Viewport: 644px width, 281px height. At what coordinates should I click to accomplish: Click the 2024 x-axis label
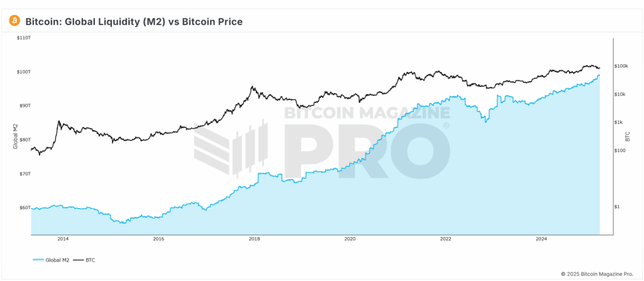[541, 239]
